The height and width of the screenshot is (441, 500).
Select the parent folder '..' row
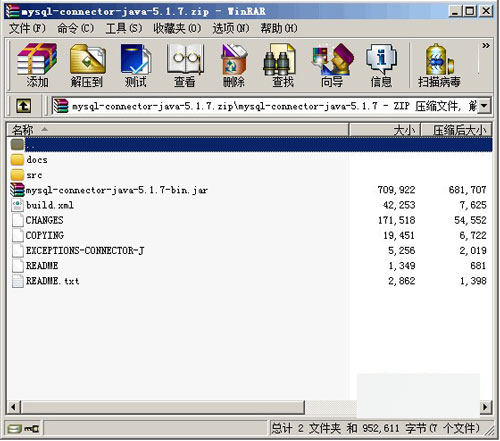pyautogui.click(x=249, y=145)
